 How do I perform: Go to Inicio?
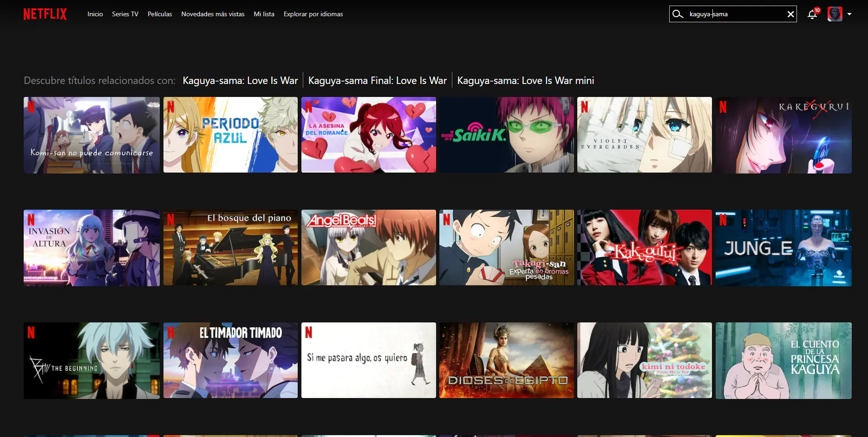(95, 14)
